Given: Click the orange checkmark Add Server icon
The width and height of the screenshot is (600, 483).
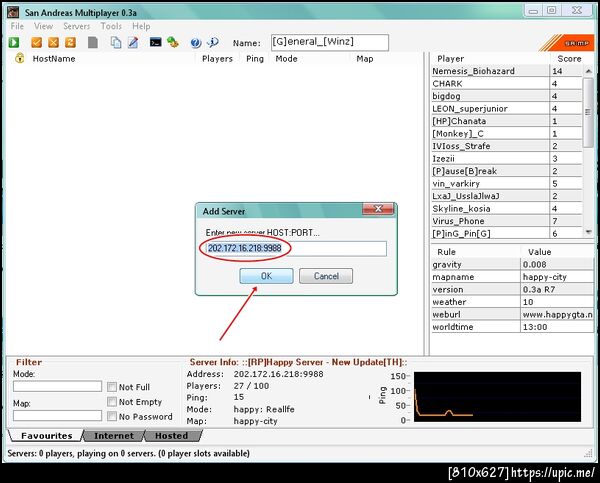Looking at the screenshot, I should pos(37,42).
